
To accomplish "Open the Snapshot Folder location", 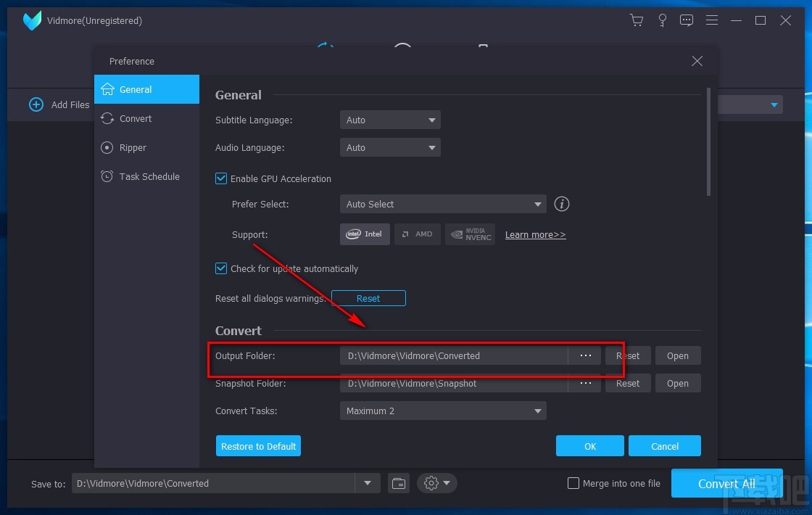I will coord(677,384).
